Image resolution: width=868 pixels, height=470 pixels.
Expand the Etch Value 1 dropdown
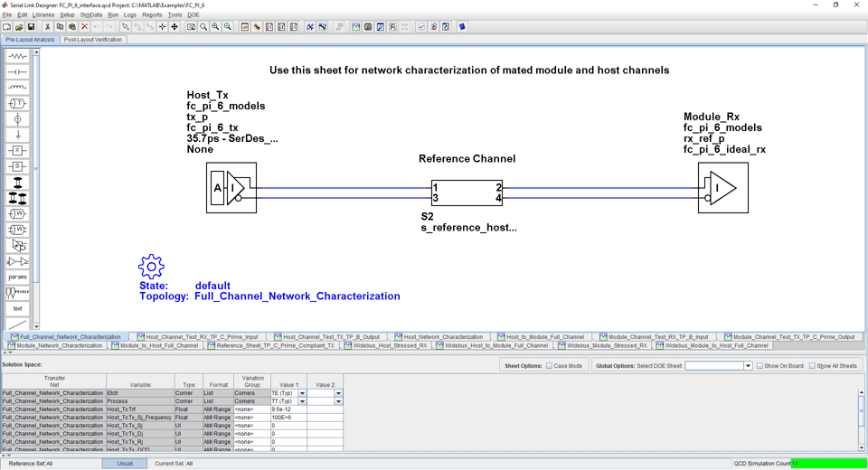[x=302, y=394]
